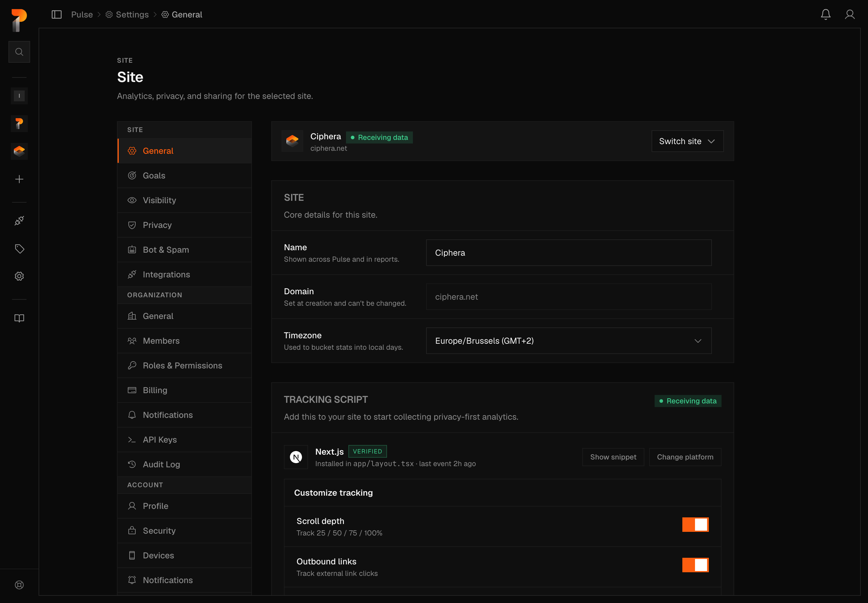This screenshot has height=603, width=868.
Task: Open the Switch site dropdown
Action: (x=687, y=141)
